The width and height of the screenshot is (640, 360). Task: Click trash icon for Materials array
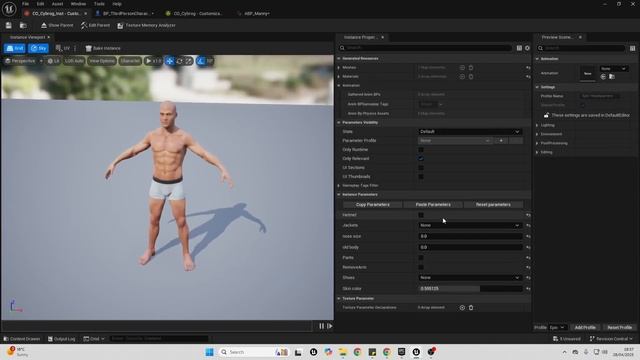pos(471,76)
